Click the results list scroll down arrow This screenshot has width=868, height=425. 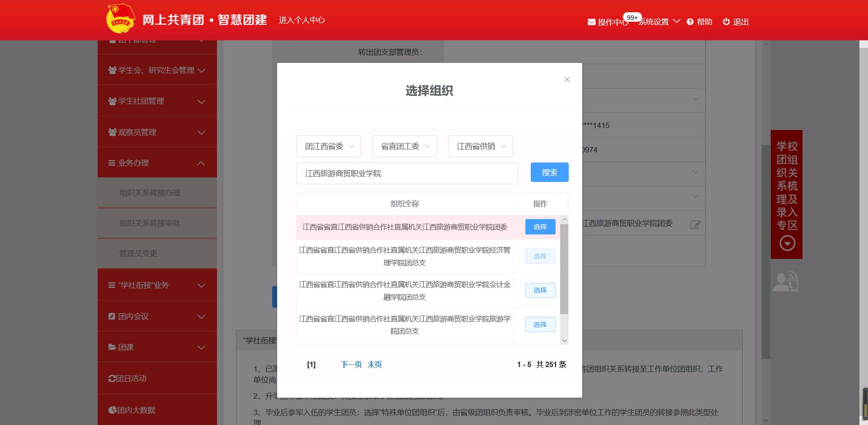point(564,341)
